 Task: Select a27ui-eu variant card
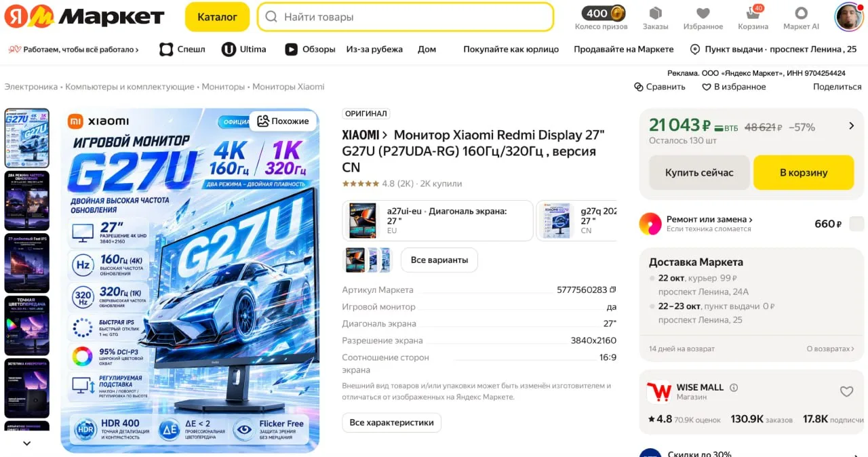click(437, 220)
